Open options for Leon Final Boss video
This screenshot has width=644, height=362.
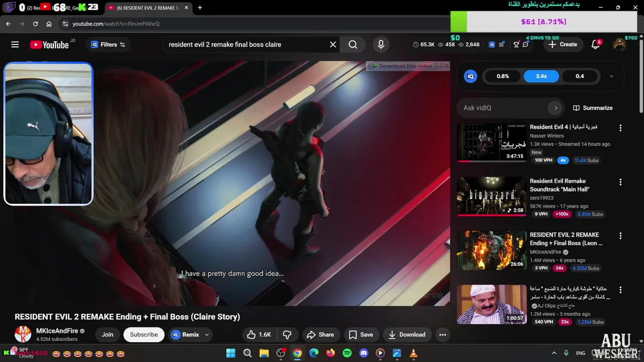tap(620, 236)
